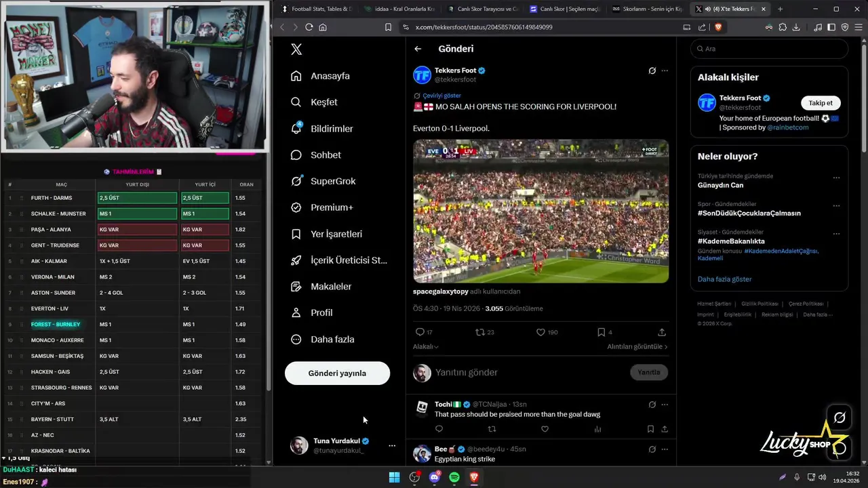Open a new browser tab

pos(780,9)
